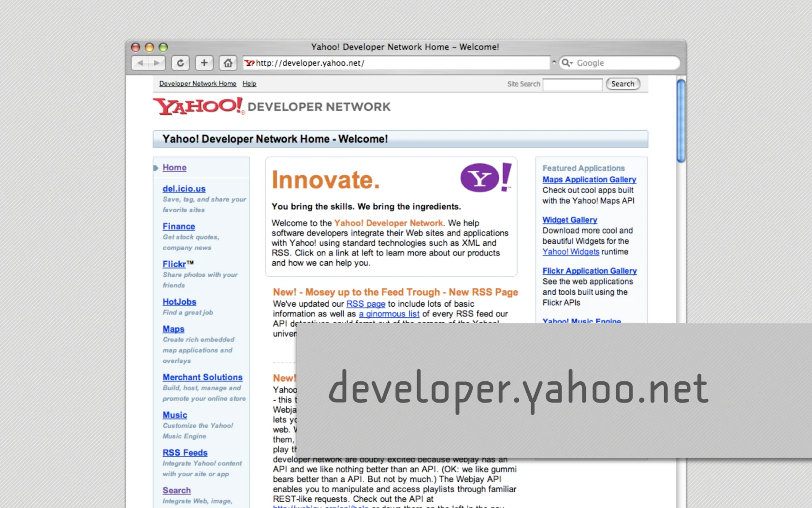Open the Merchant Solutions sidebar link

[x=203, y=377]
